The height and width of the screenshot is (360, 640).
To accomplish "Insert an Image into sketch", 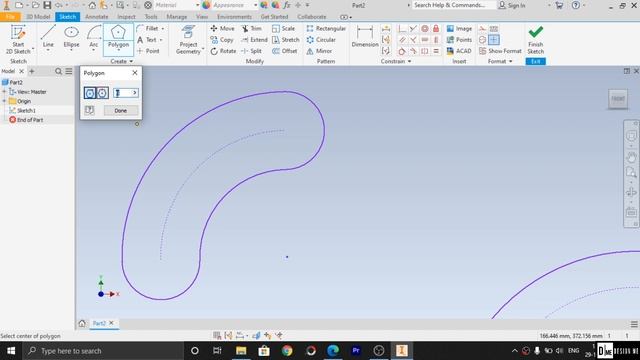I will [459, 28].
